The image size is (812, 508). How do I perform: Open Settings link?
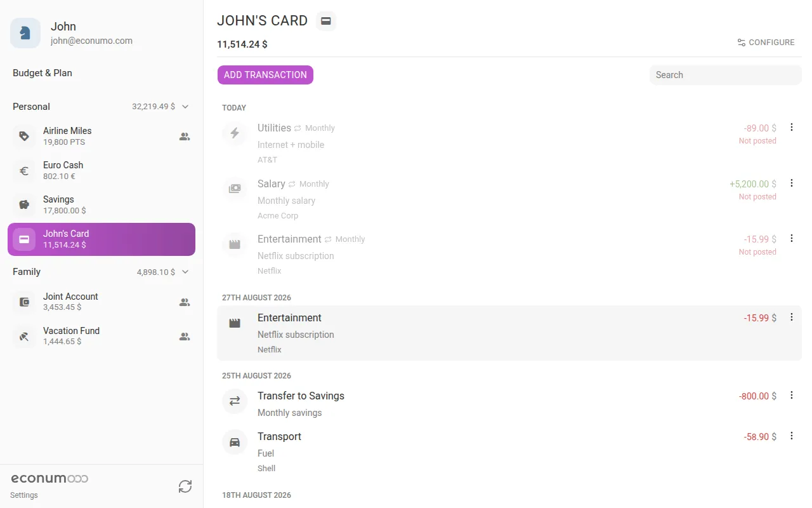[x=24, y=495]
